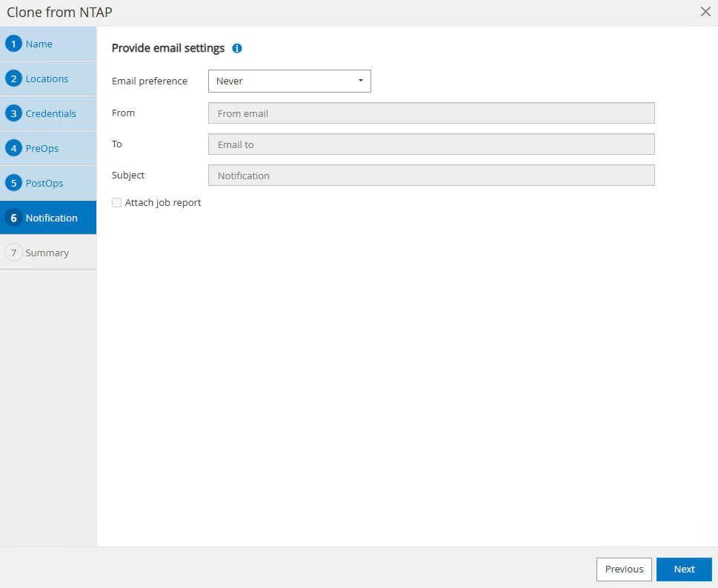The height and width of the screenshot is (588, 718).
Task: Go to the Summary step
Action: (47, 253)
